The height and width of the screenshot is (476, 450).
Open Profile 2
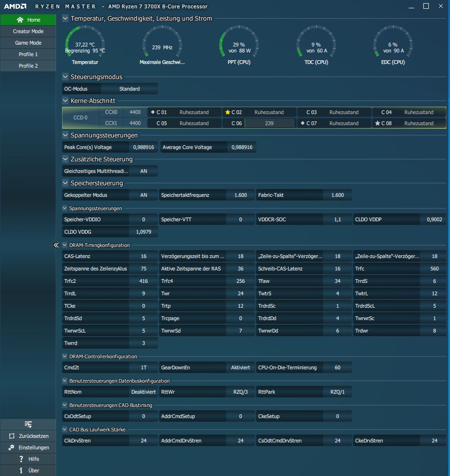pyautogui.click(x=28, y=66)
